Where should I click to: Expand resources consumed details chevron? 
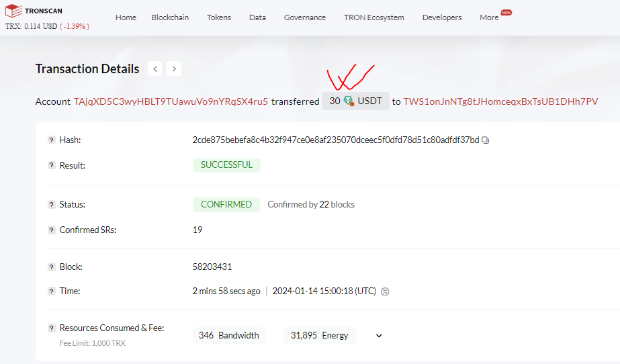(x=379, y=336)
